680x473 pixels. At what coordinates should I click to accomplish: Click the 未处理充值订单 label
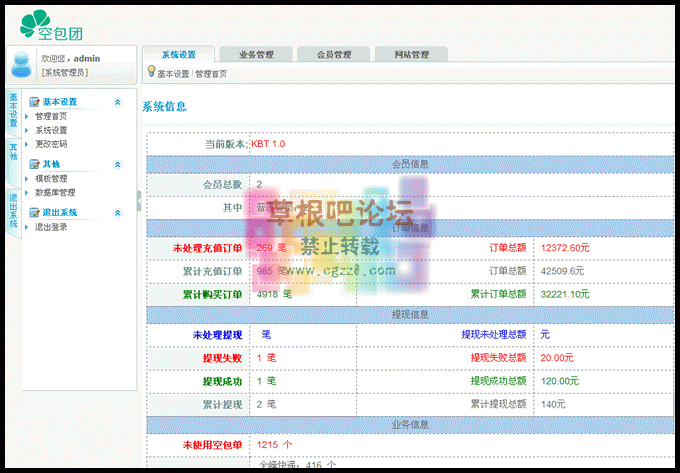click(x=207, y=248)
